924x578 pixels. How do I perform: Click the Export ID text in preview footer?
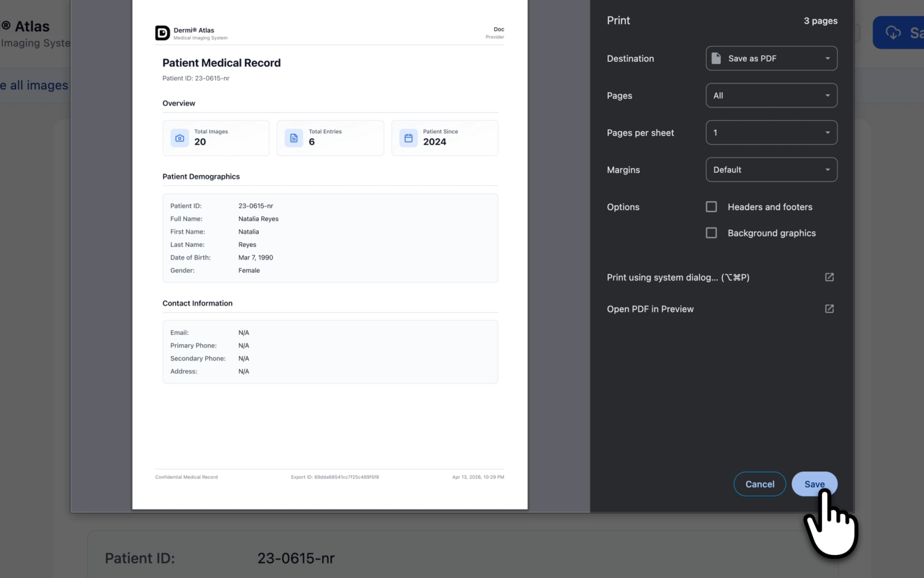(335, 477)
